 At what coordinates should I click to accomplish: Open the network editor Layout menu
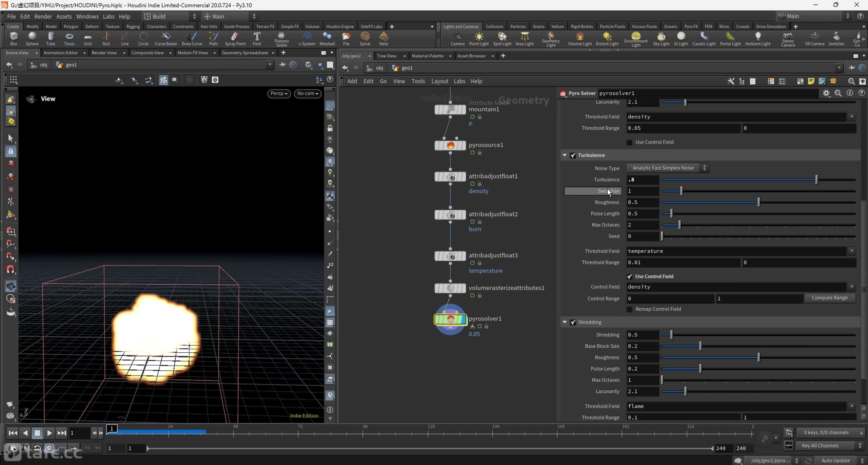point(439,81)
